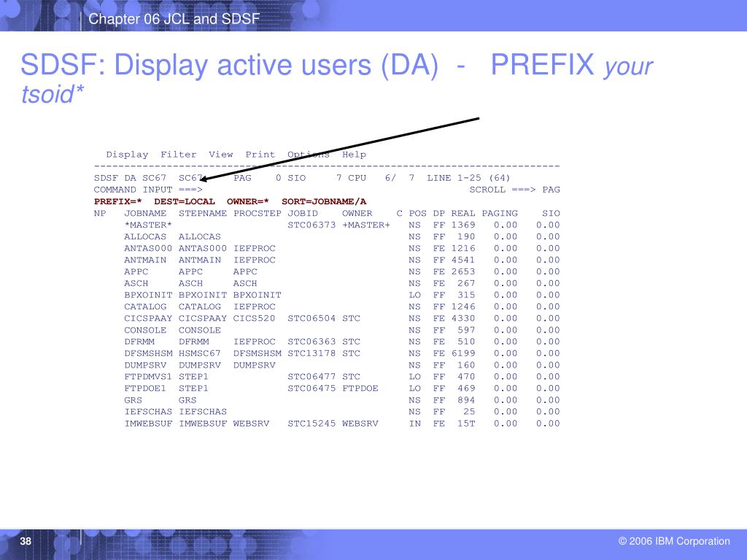Select the BPXOINIT job name
747x560 pixels.
coord(148,295)
